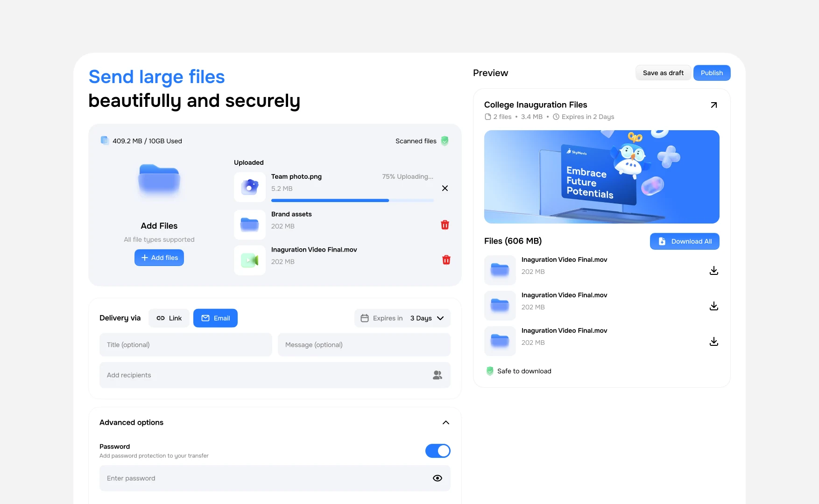Click the large Add Files folder icon

pos(159,179)
